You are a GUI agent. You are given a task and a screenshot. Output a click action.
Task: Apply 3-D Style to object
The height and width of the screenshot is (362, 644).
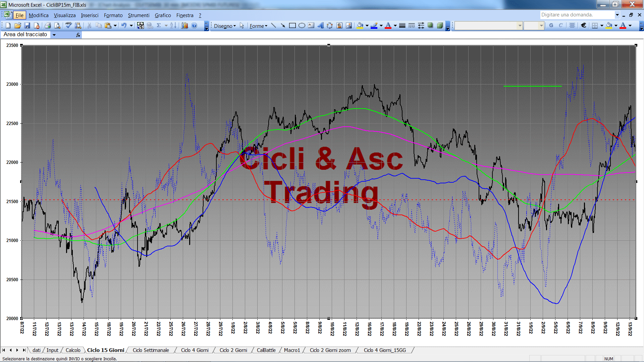point(440,25)
